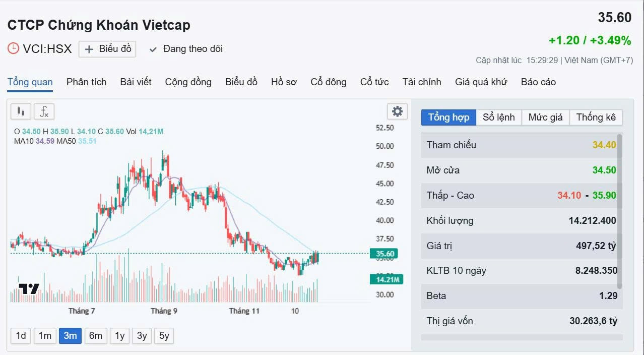Screen dimensions: 644x355
Task: Open the Cổ tức tab
Action: click(x=374, y=82)
